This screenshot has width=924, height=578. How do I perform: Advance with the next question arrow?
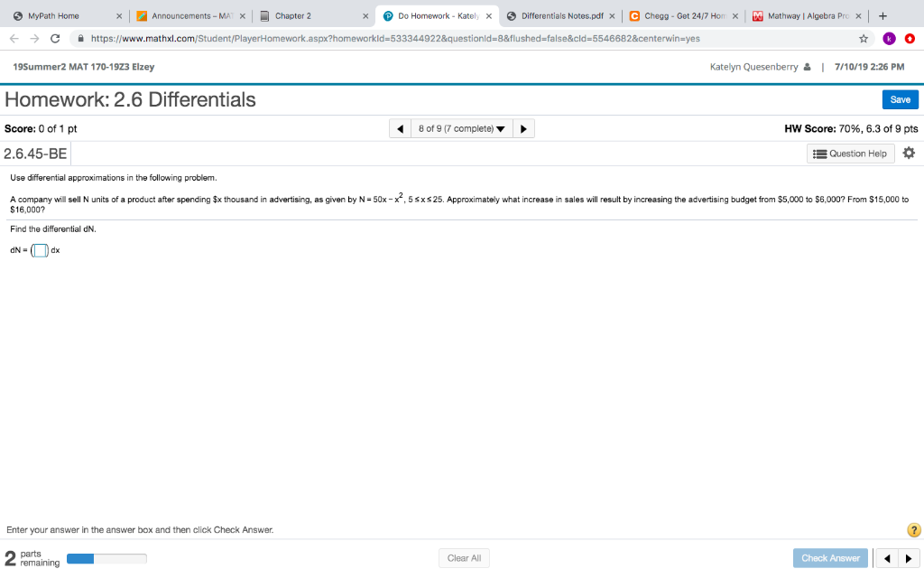523,127
